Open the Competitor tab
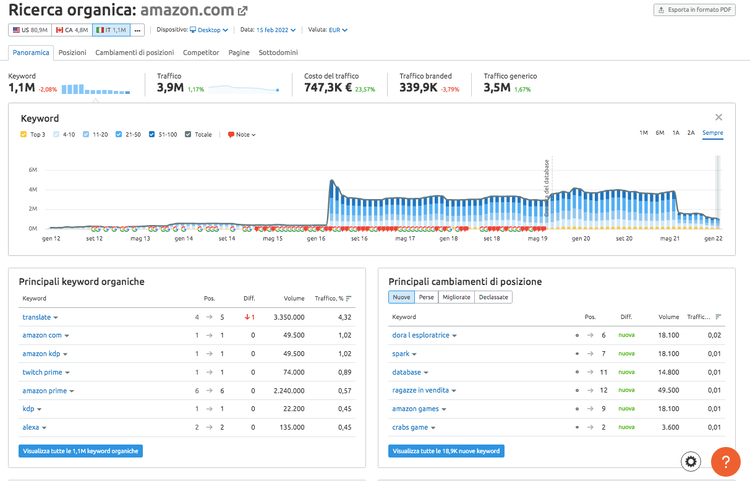Screen dimensions: 750x481 [x=201, y=53]
